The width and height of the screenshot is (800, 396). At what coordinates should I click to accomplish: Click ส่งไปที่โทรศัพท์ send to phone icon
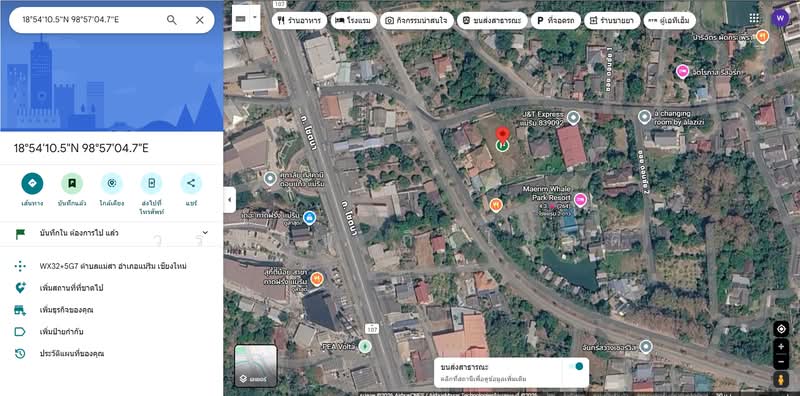(152, 184)
